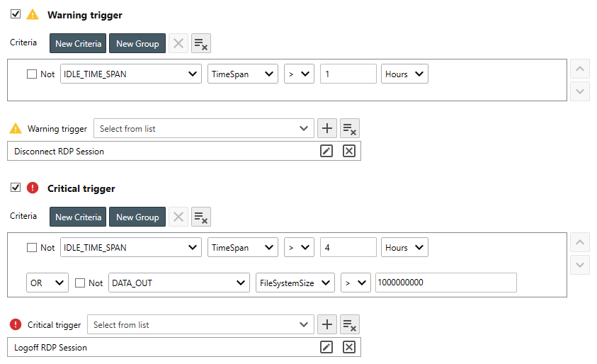Viewport: 597px width, 364px height.
Task: Remove the Disconnect RDP Session action
Action: [348, 151]
